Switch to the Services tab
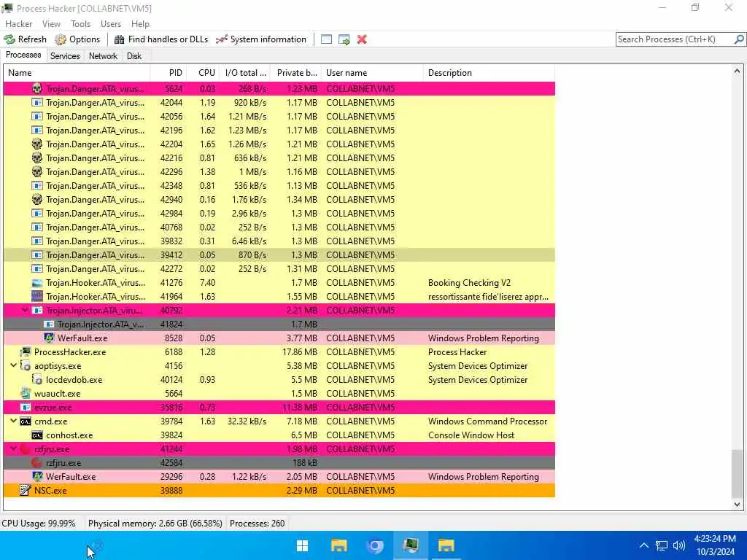The image size is (747, 560). coord(65,55)
